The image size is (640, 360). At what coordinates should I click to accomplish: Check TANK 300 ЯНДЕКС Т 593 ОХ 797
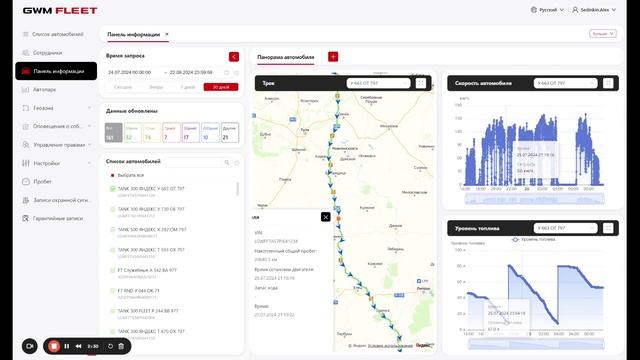click(113, 250)
